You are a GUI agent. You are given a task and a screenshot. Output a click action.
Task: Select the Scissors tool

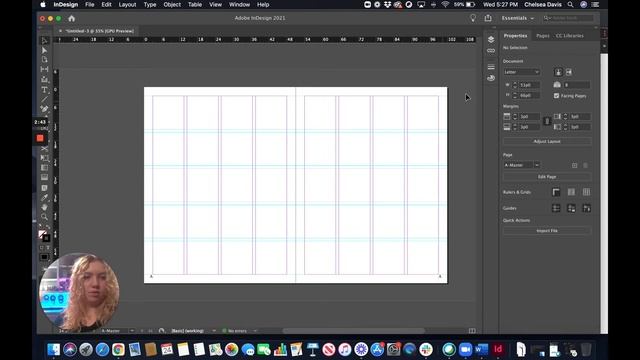[x=44, y=149]
